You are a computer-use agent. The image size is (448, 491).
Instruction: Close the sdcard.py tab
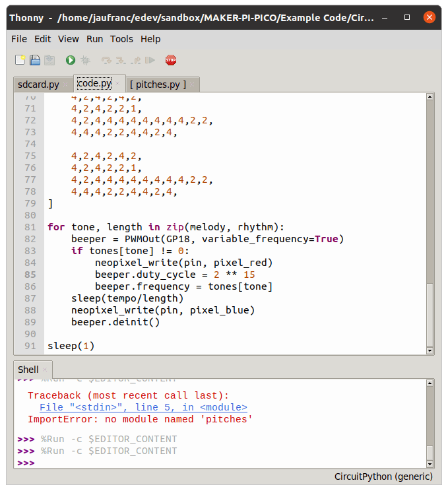point(65,84)
